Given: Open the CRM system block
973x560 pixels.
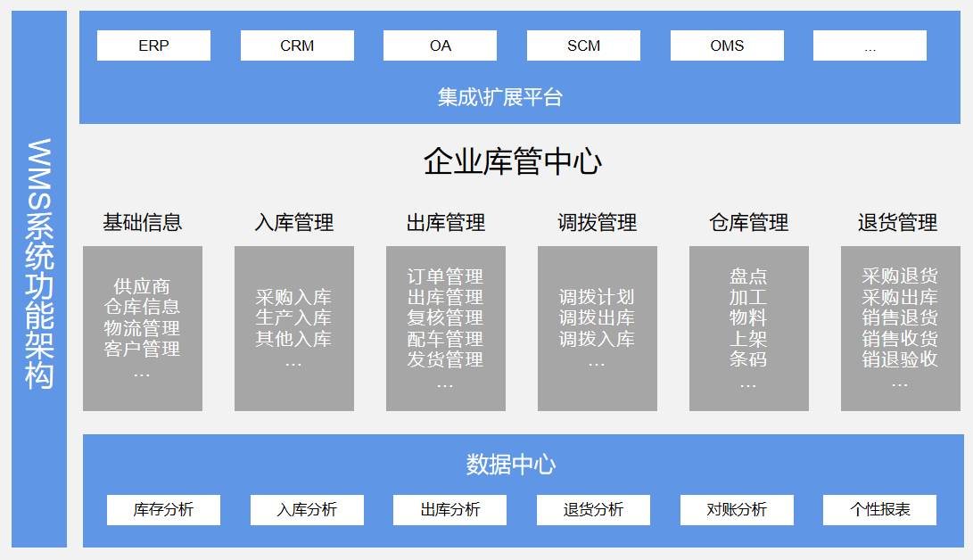Looking at the screenshot, I should [x=295, y=45].
